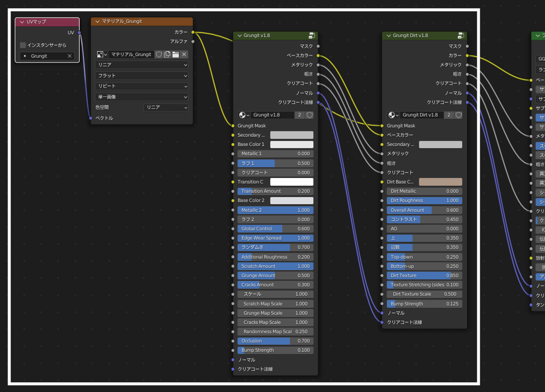545x392 pixels.
Task: Click the Global Control slider
Action: coord(275,229)
